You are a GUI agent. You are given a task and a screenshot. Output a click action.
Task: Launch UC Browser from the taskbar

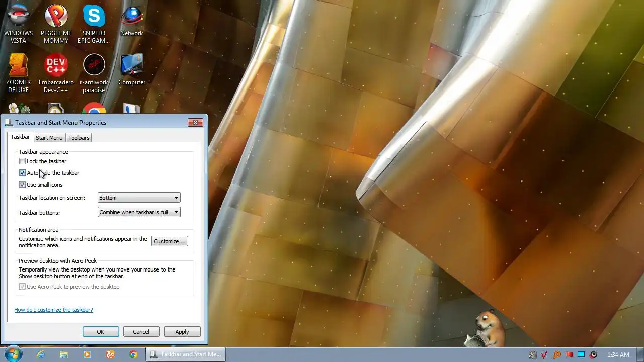pyautogui.click(x=110, y=354)
